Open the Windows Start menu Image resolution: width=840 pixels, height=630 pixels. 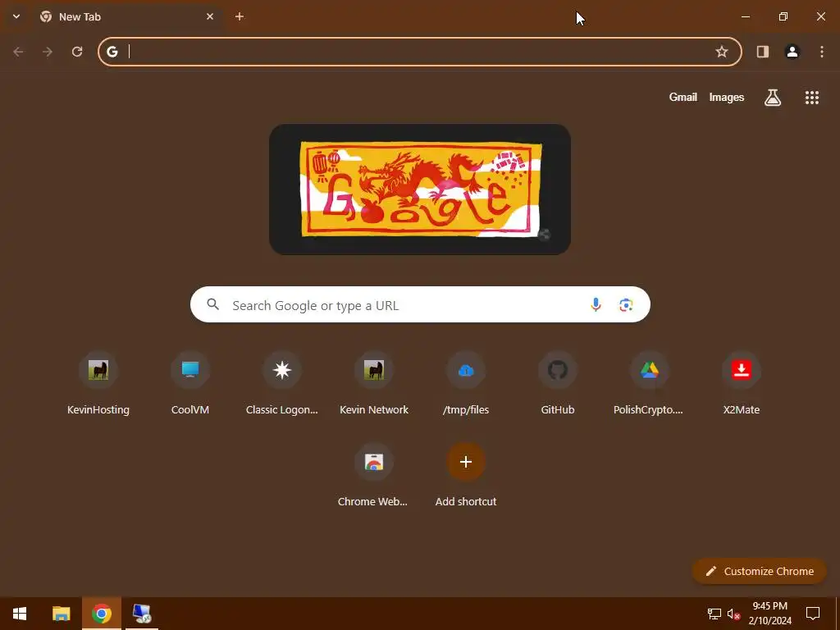pos(20,614)
